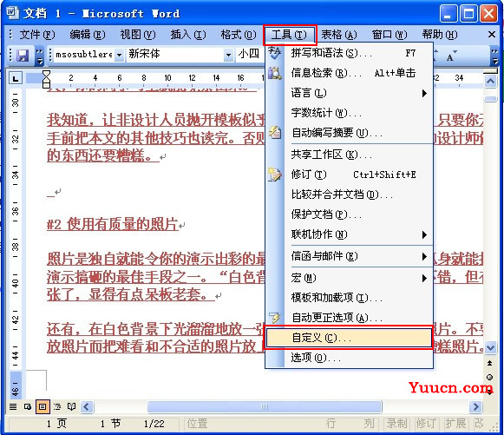Expand the style dropdown showing msosubtlere
This screenshot has height=435, width=504.
tap(119, 55)
